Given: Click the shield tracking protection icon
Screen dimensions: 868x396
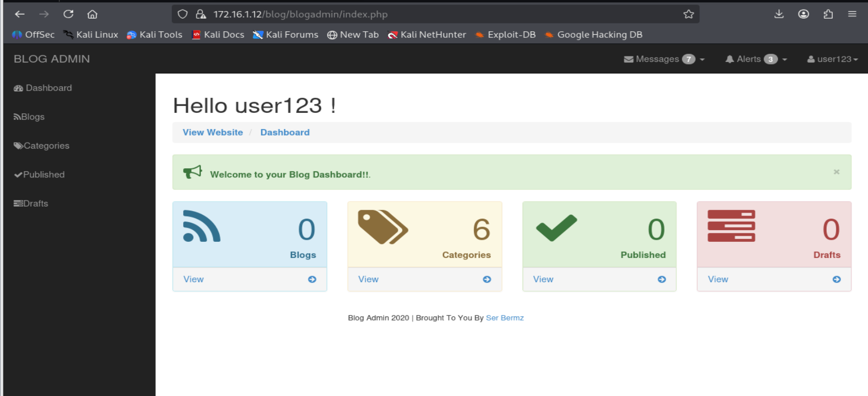Looking at the screenshot, I should pyautogui.click(x=183, y=14).
